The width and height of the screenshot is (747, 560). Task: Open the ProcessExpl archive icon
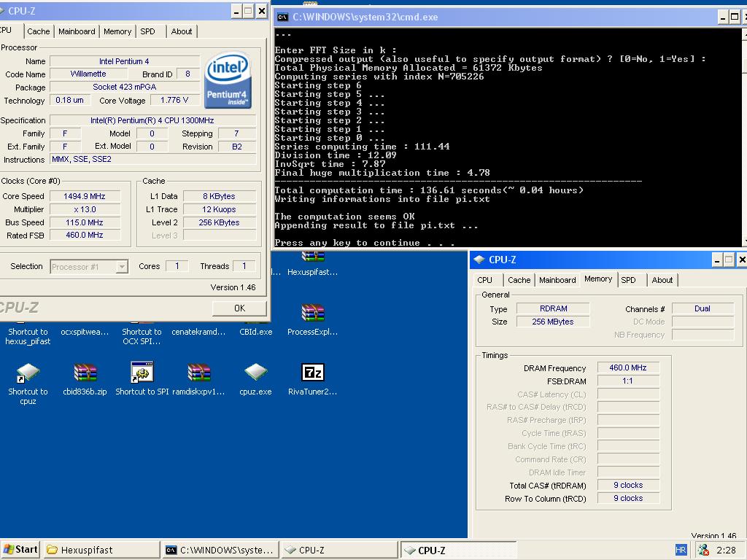click(312, 313)
